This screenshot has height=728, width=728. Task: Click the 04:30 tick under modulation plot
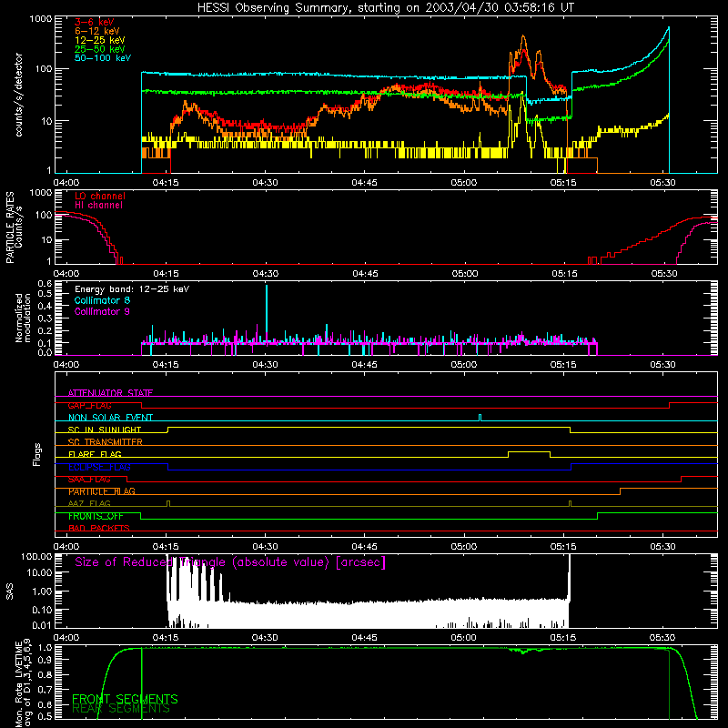click(x=265, y=365)
